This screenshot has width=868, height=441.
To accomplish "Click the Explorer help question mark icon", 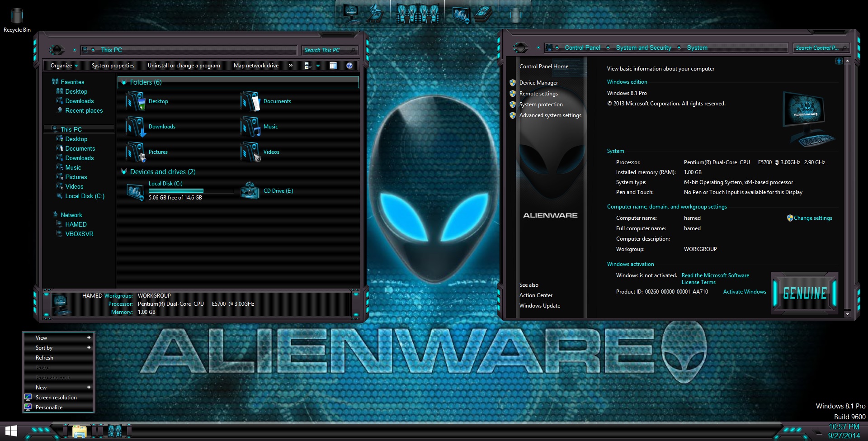I will click(x=349, y=66).
